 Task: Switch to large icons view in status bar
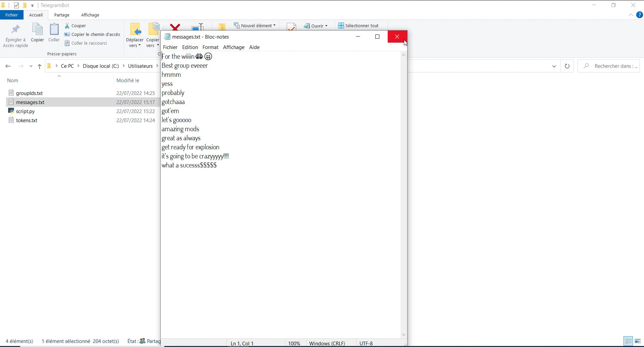[638, 341]
